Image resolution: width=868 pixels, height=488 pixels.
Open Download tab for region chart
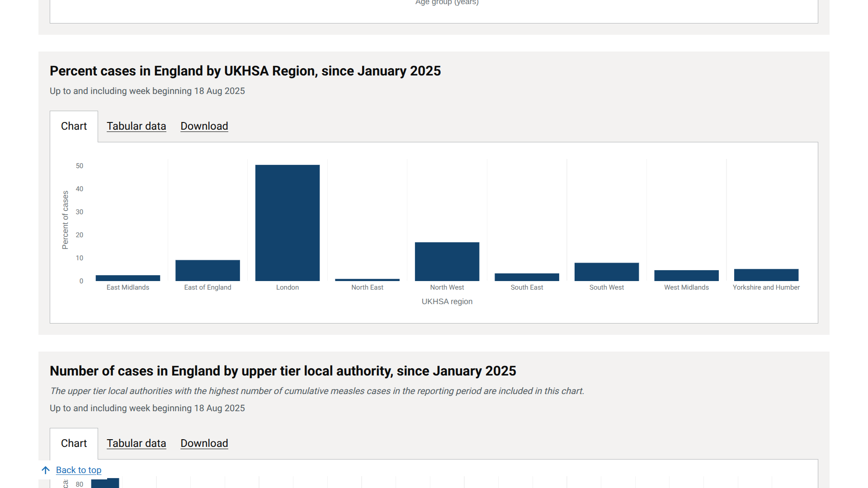click(204, 126)
